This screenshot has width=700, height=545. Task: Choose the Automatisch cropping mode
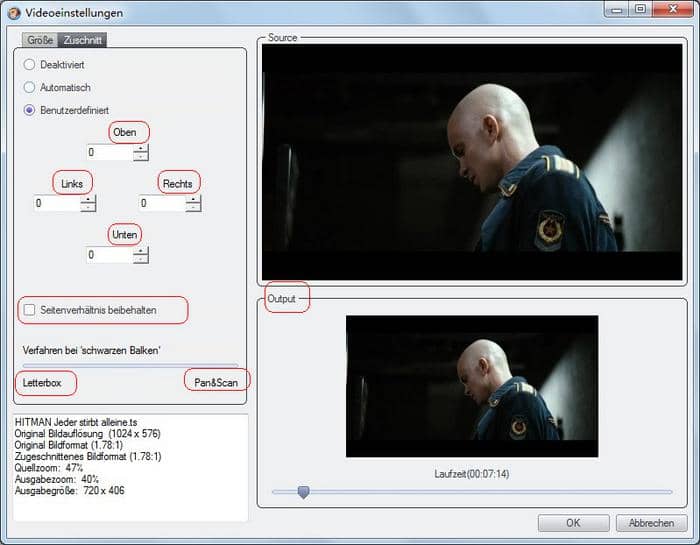30,87
